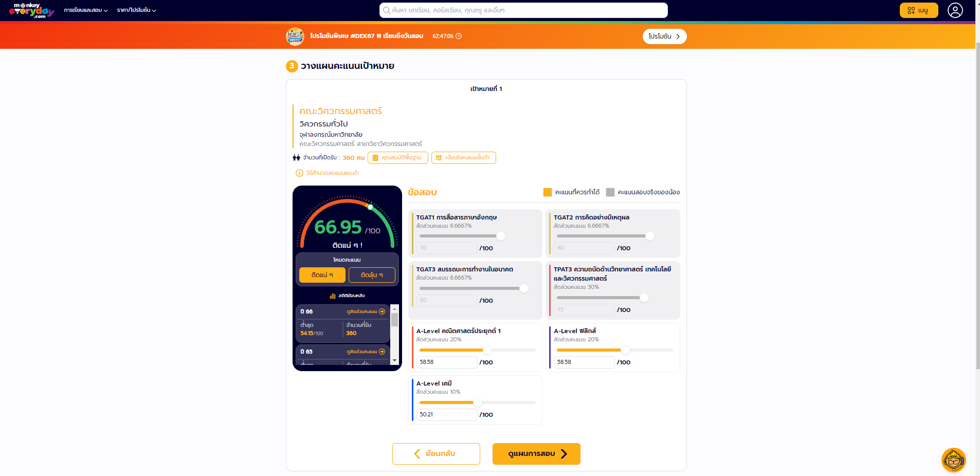Open เงื่อนไขคะแนนขั้นต่ำ details
Screen dimensions: 980x476
click(463, 158)
